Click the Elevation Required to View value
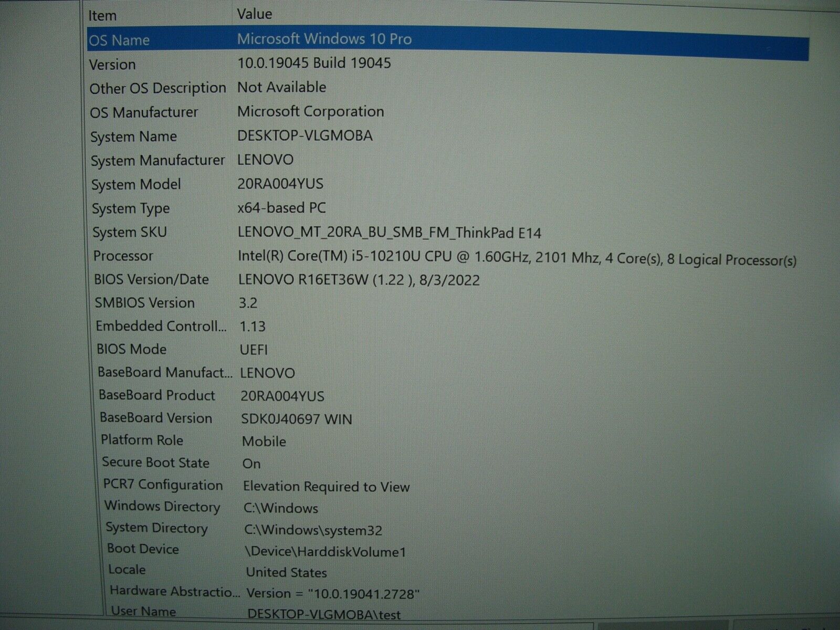 [327, 487]
